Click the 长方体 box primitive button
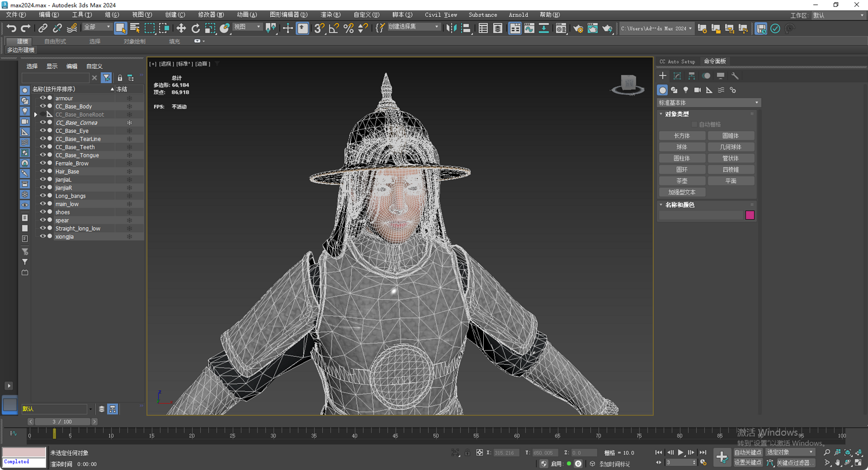868x470 pixels. 682,136
